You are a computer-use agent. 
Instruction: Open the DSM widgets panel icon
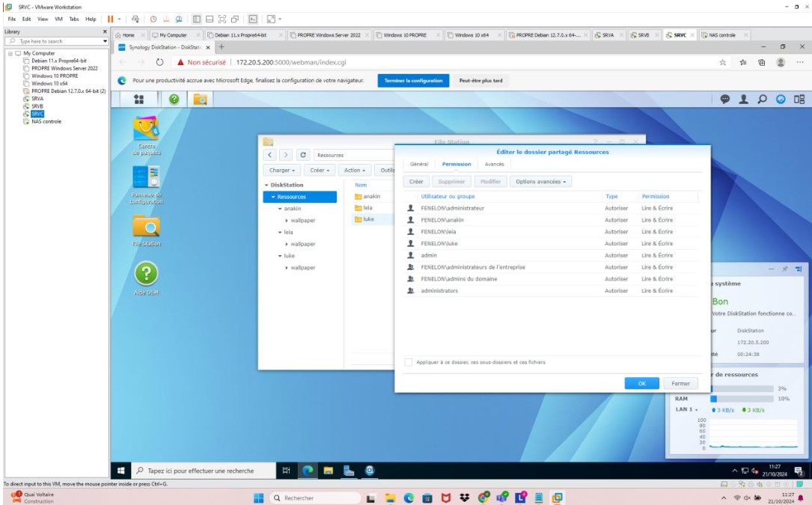(x=781, y=99)
